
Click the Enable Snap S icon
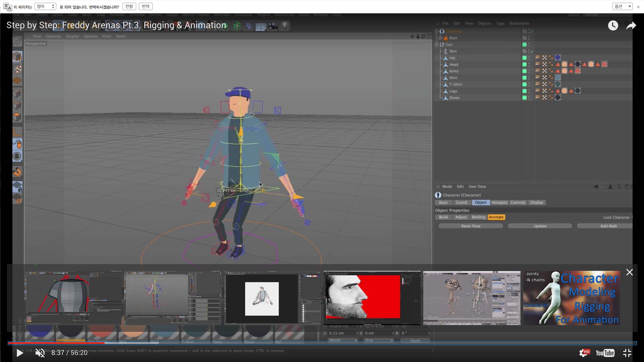click(x=17, y=156)
